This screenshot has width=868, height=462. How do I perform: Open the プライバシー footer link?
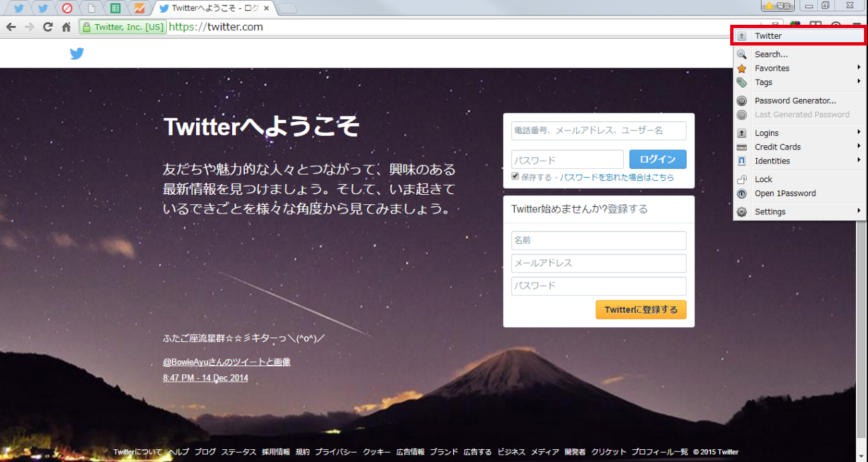tap(336, 452)
